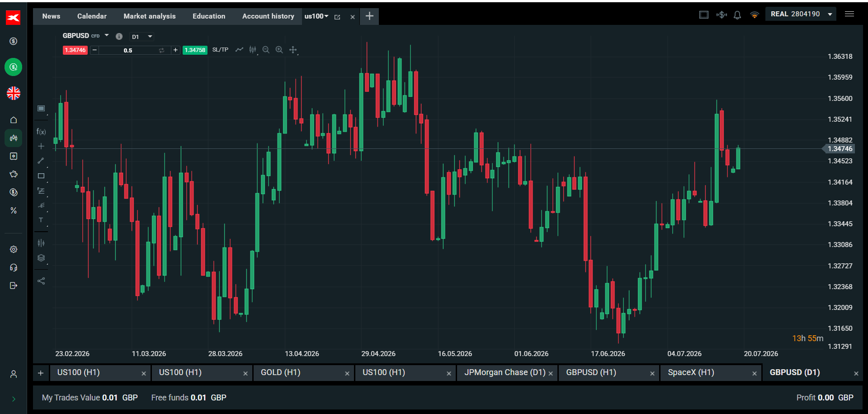Open the piggy bank savings icon
868x414 pixels.
[14, 174]
